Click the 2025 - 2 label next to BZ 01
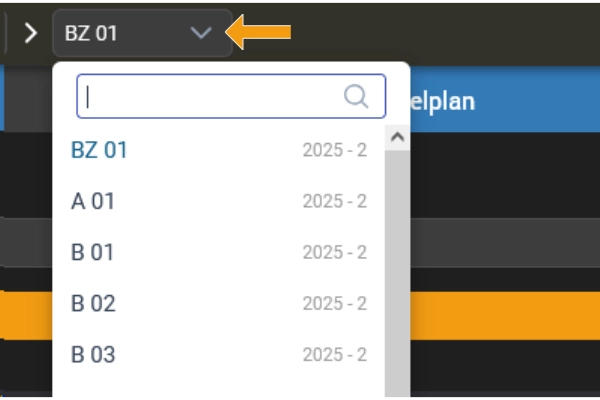Image resolution: width=600 pixels, height=400 pixels. [x=335, y=150]
